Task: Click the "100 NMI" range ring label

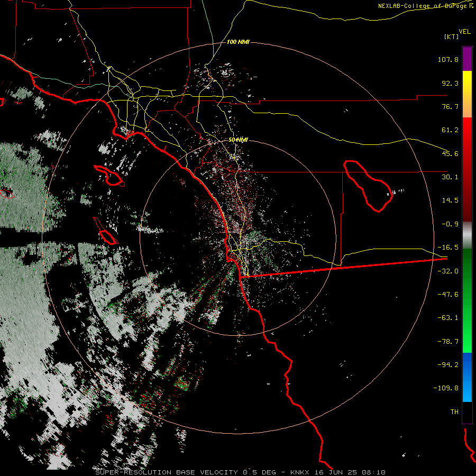Action: click(238, 42)
